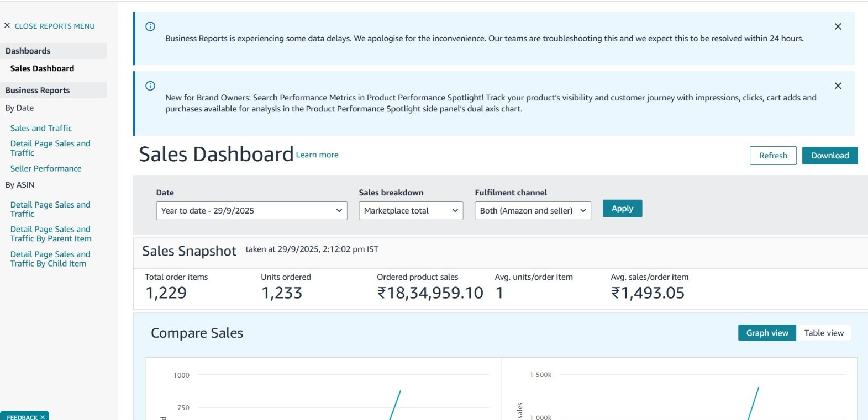Switch to Graph view
The image size is (868, 420).
767,333
